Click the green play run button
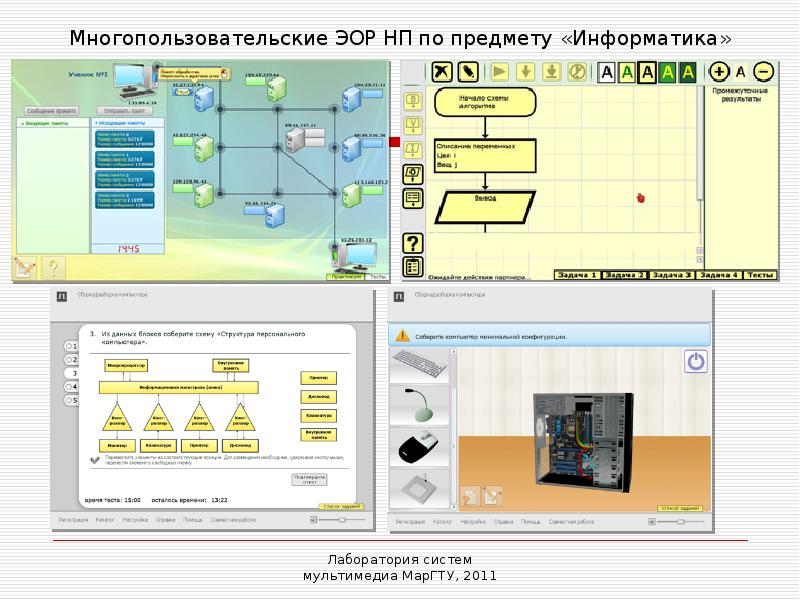 (x=498, y=72)
